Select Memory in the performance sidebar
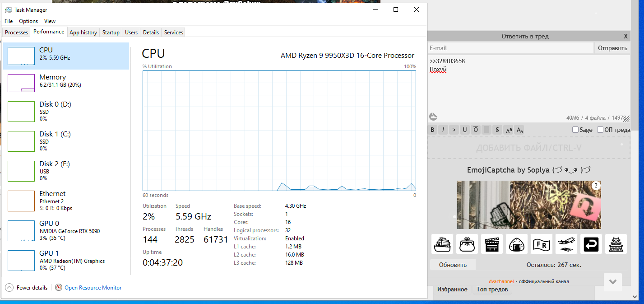 (66, 83)
